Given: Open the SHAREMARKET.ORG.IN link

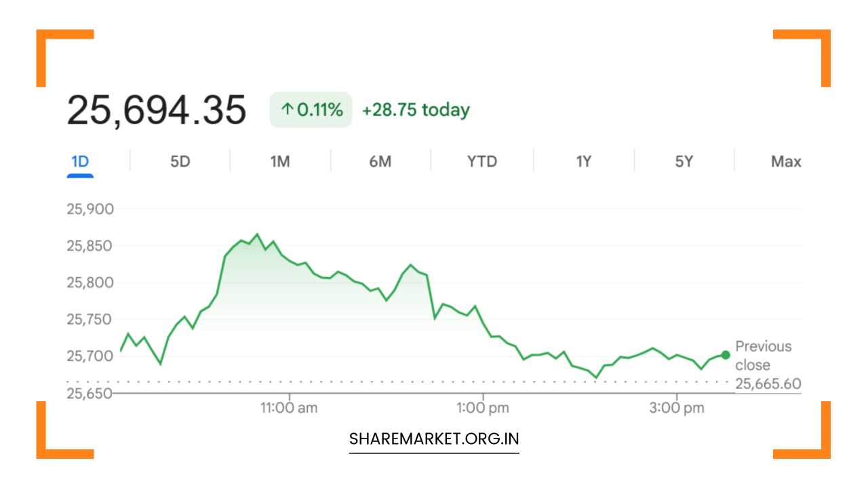Looking at the screenshot, I should pyautogui.click(x=434, y=439).
